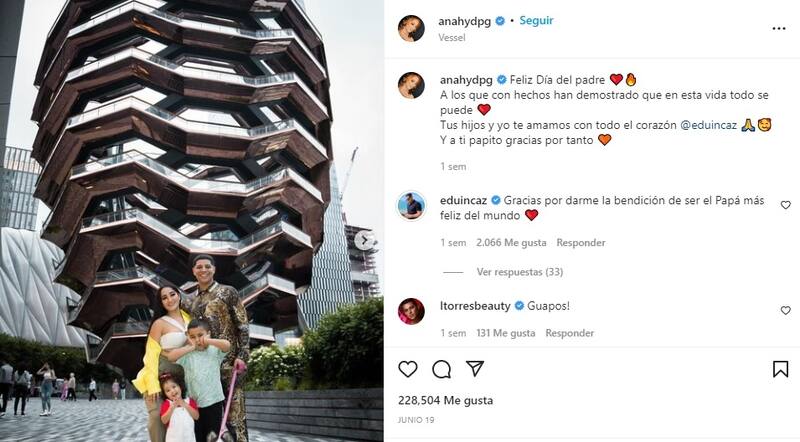Open the Vessel location link
The width and height of the screenshot is (800, 442).
[452, 37]
